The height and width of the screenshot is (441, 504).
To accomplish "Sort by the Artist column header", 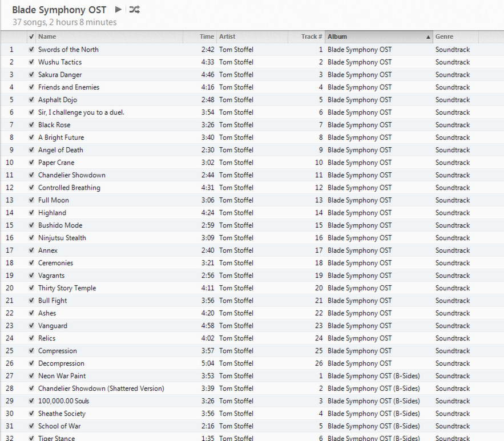I will [251, 37].
